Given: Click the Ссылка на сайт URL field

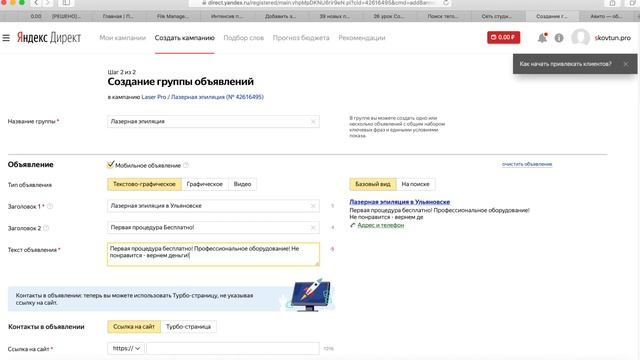Looking at the screenshot, I should coord(233,348).
